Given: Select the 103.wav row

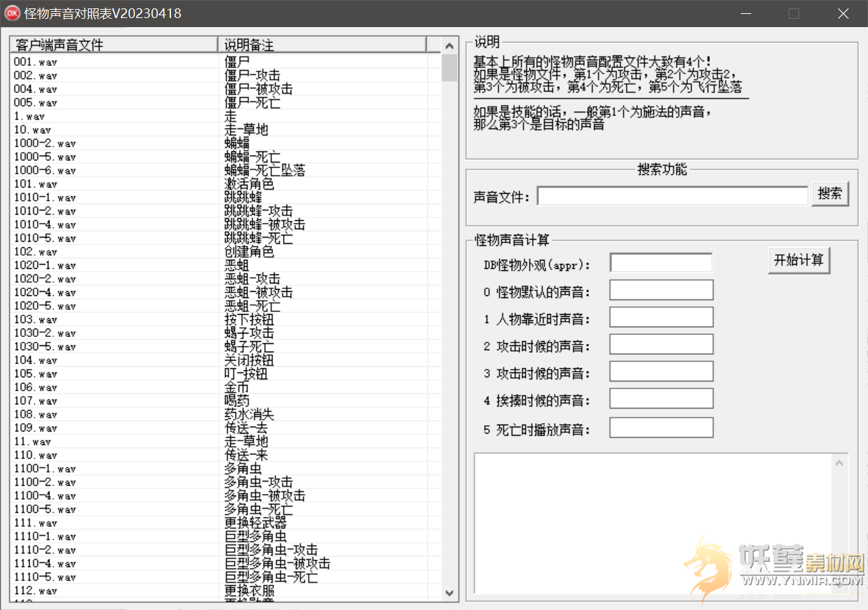Looking at the screenshot, I should tap(226, 319).
